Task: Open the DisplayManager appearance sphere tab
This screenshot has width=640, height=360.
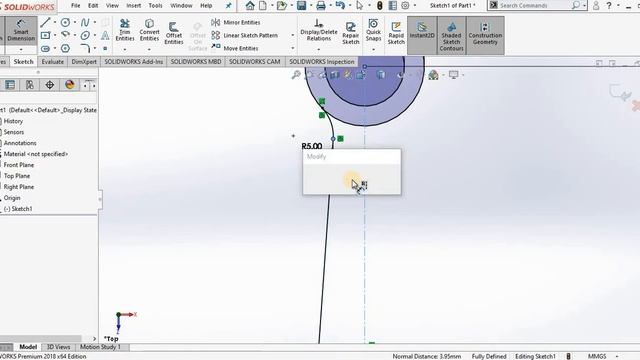Action: tap(70, 85)
